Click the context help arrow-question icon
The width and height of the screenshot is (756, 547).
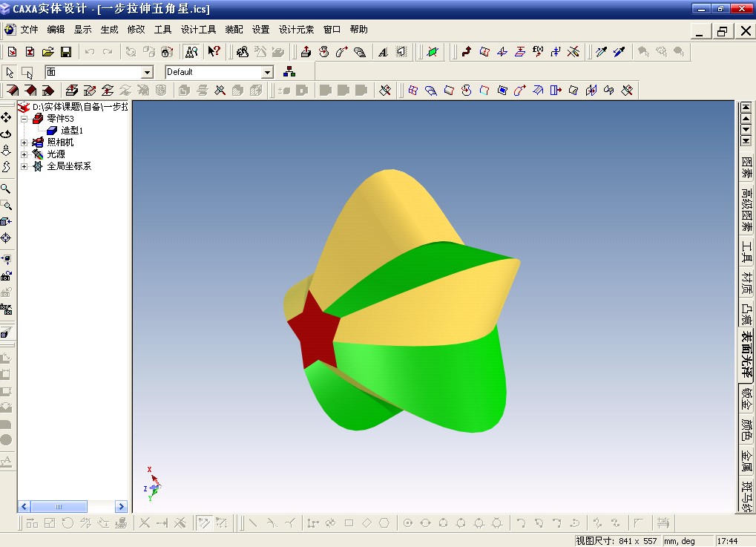coord(214,52)
